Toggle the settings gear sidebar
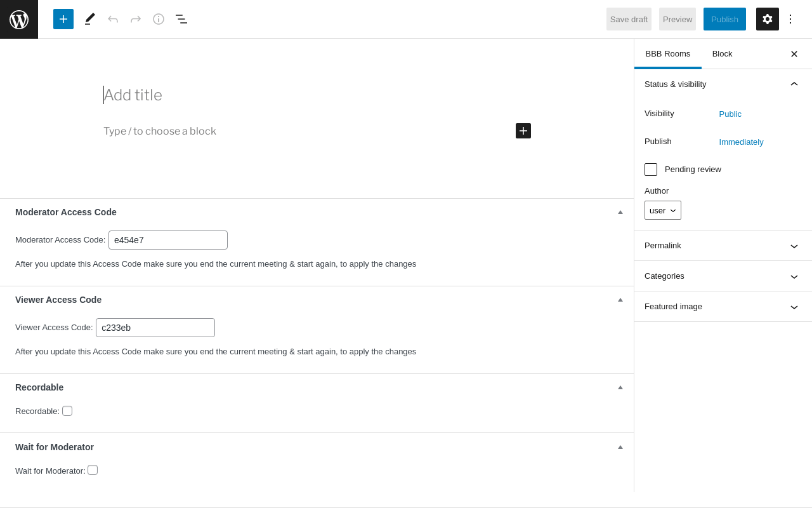 click(x=768, y=19)
